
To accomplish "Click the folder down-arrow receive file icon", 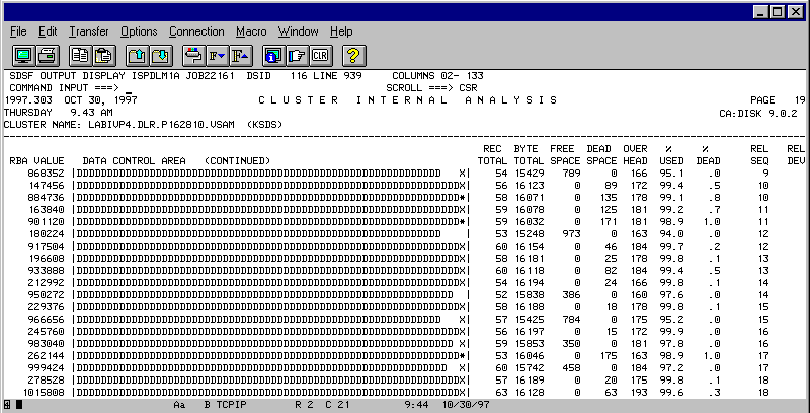I will coord(161,55).
